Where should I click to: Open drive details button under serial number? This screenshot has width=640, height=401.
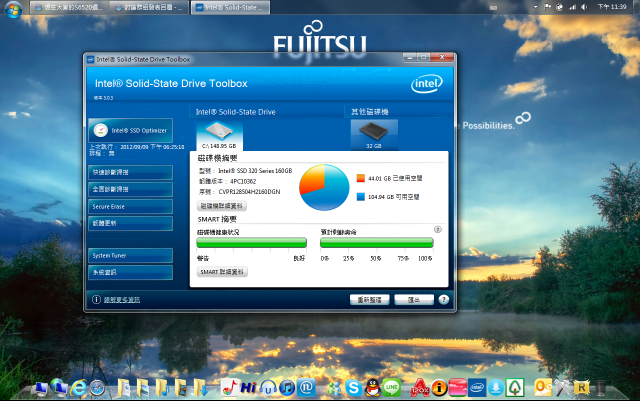click(x=222, y=206)
